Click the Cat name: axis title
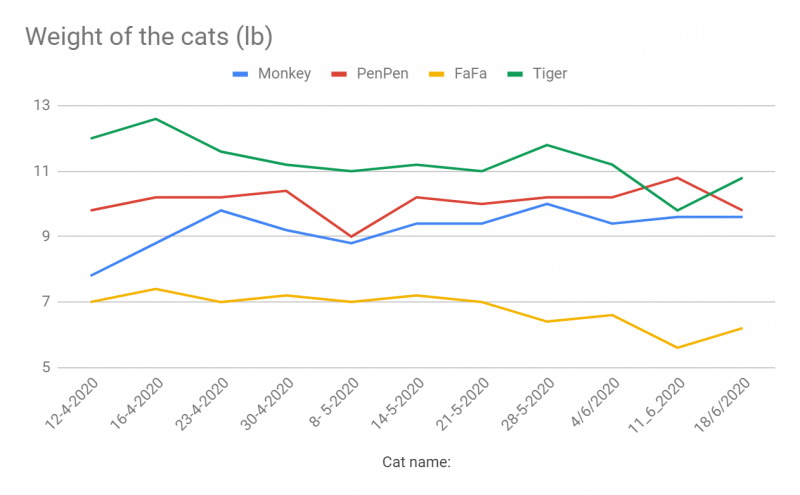The height and width of the screenshot is (495, 800). 416,462
